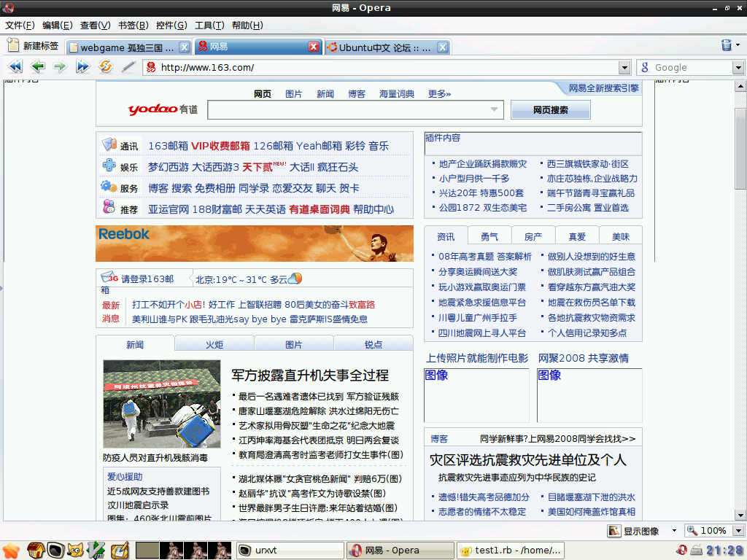The width and height of the screenshot is (747, 560).
Task: Open the 有道桌面词典 link
Action: coord(320,209)
